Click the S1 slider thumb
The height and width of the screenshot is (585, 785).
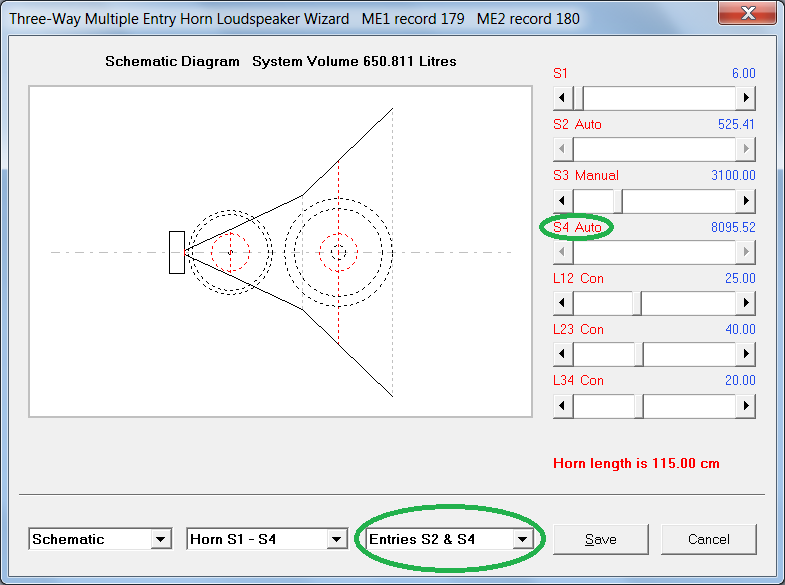coord(578,98)
